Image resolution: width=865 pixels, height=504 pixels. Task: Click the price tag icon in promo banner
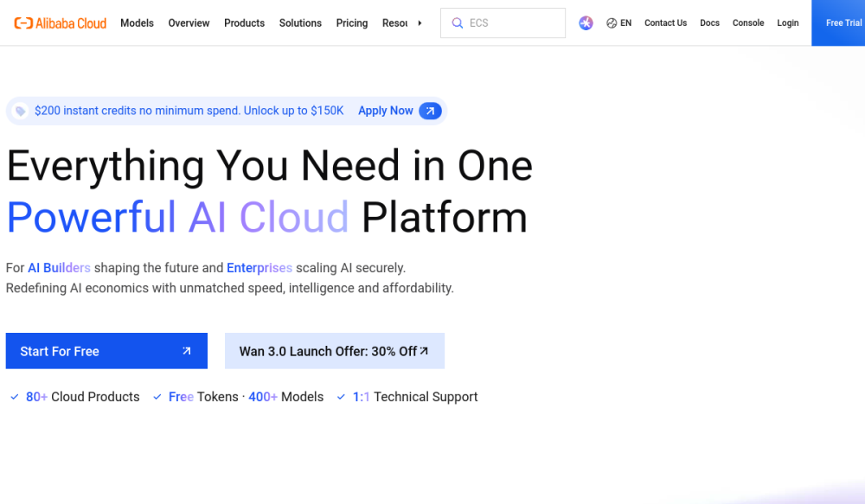21,112
